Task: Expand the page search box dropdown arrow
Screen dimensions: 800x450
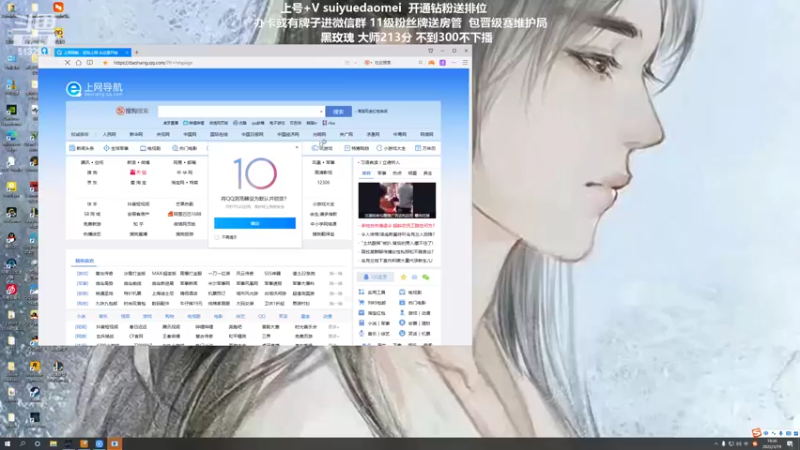Action: pyautogui.click(x=321, y=111)
